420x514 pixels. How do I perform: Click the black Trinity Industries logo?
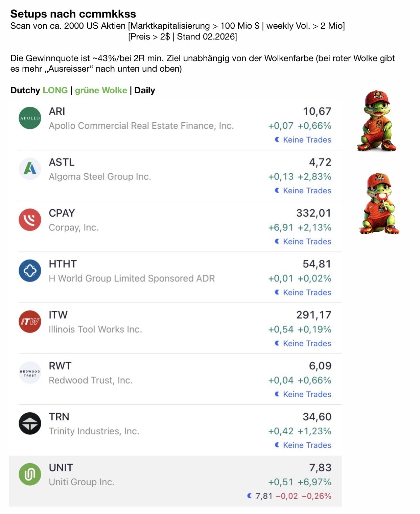[x=30, y=423]
